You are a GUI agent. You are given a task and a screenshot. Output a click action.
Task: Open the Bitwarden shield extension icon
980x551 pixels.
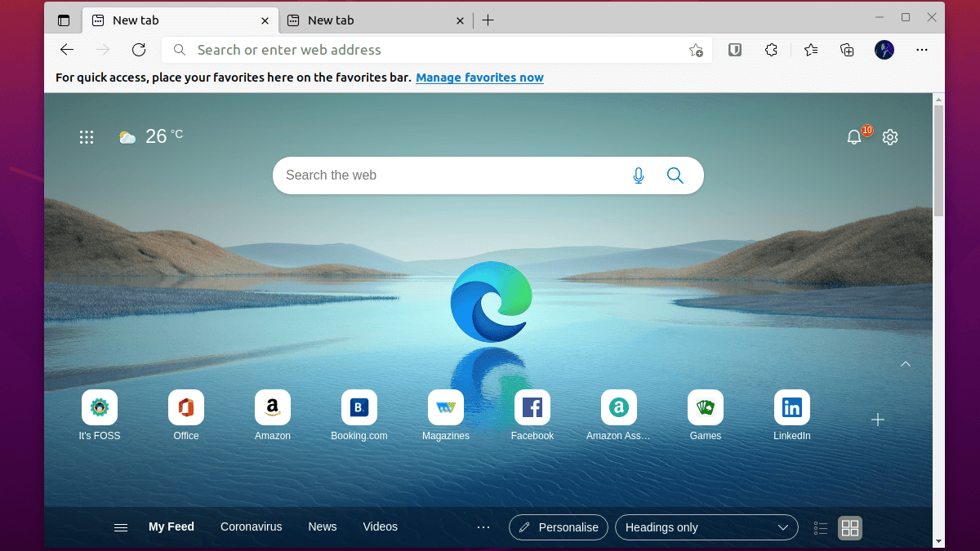(x=735, y=50)
